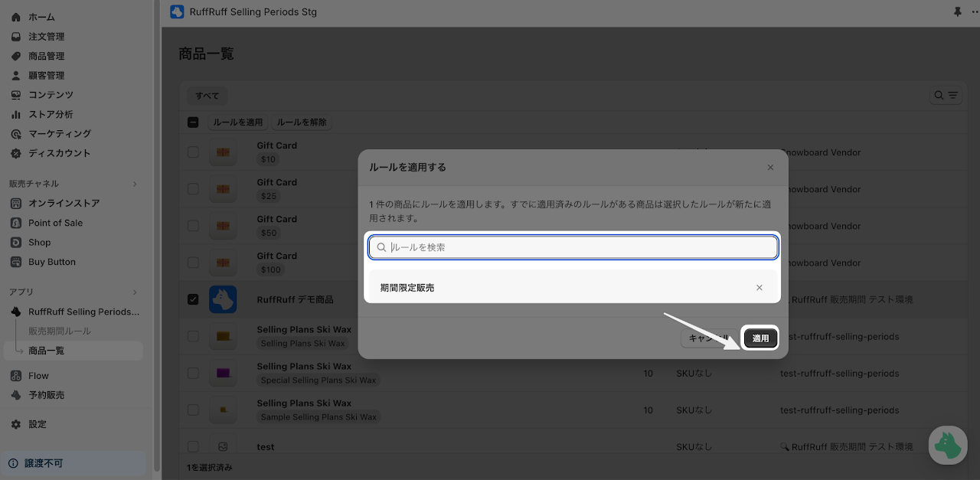
Task: Uncheck the RuffRuff デモ商品 checkbox
Action: coord(193,299)
